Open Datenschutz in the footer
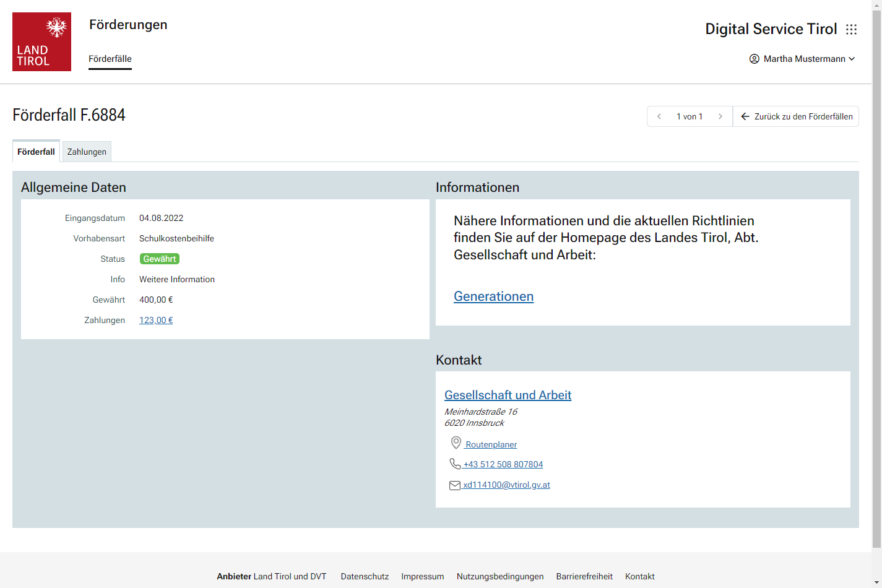 [365, 576]
